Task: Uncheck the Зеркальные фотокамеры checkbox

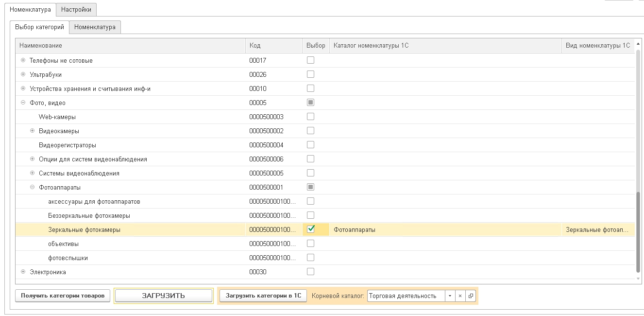Action: [311, 229]
